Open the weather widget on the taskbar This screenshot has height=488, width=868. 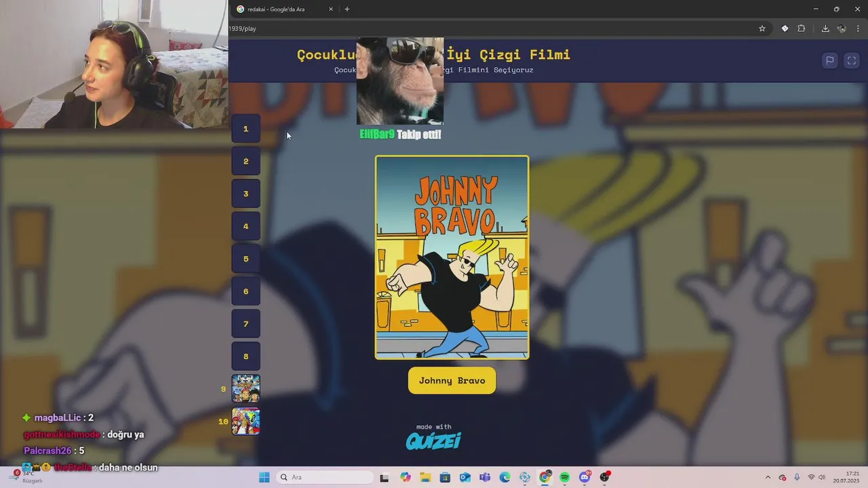[27, 476]
